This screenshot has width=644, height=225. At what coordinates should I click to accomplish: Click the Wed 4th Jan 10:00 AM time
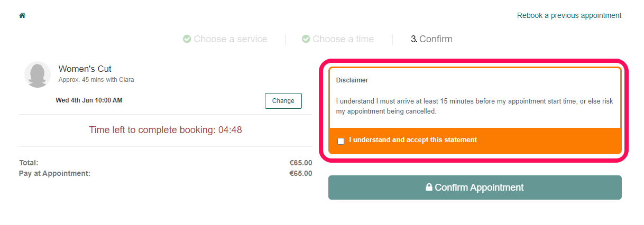pyautogui.click(x=89, y=100)
